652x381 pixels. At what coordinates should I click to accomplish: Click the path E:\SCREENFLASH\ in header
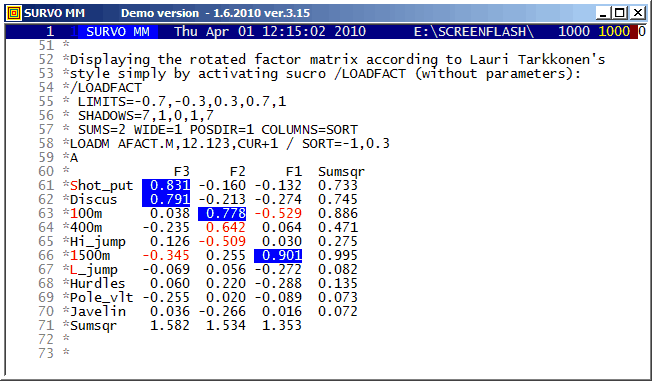point(474,32)
